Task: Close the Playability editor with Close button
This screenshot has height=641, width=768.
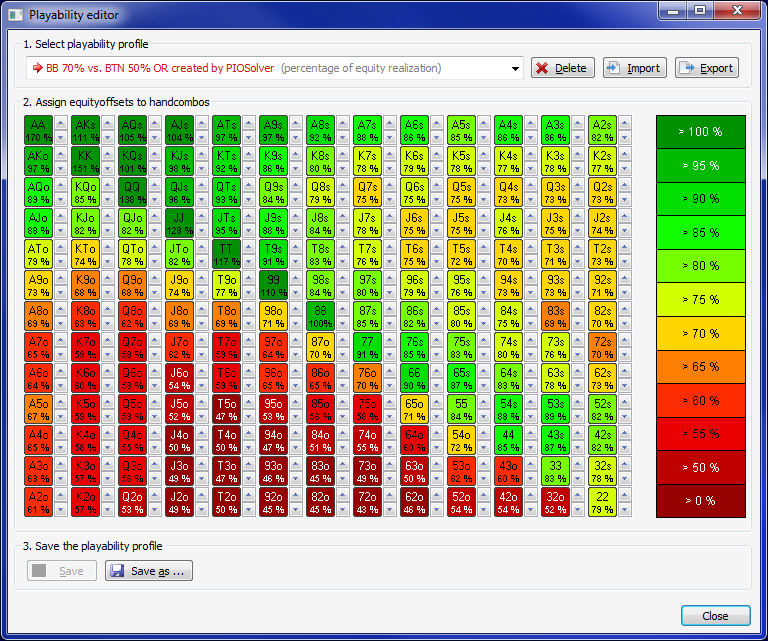Action: pos(715,616)
